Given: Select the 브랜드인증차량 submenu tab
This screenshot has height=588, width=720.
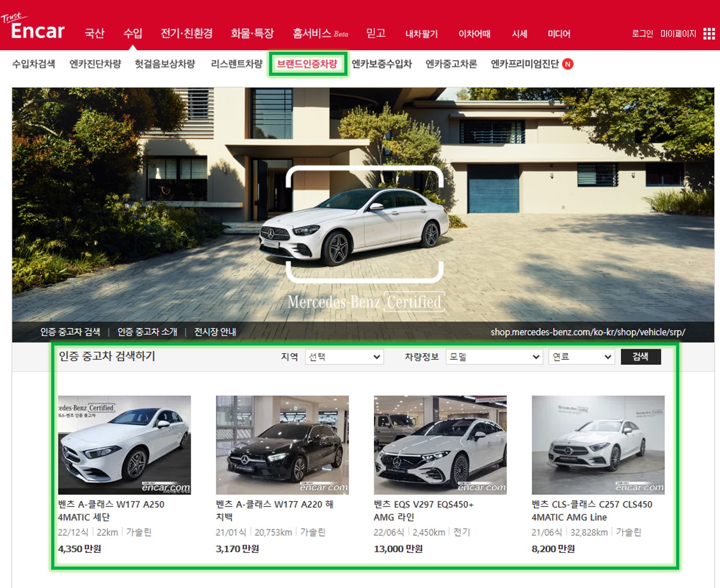Looking at the screenshot, I should pyautogui.click(x=307, y=64).
